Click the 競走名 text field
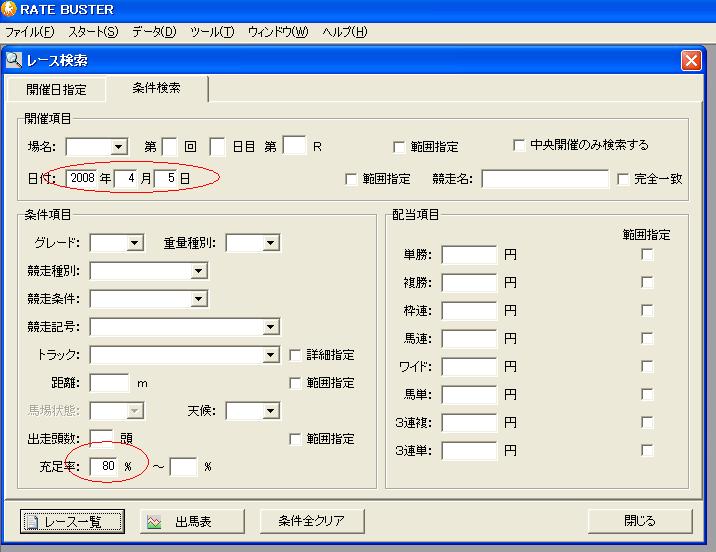 pos(545,179)
